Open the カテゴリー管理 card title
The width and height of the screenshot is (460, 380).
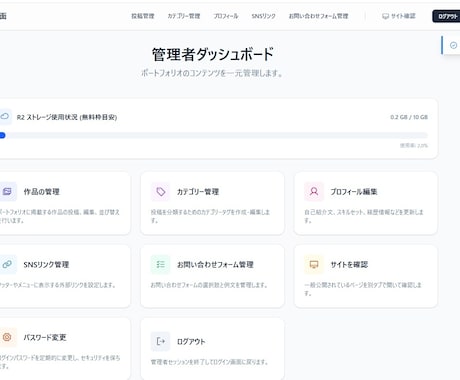[x=198, y=192]
